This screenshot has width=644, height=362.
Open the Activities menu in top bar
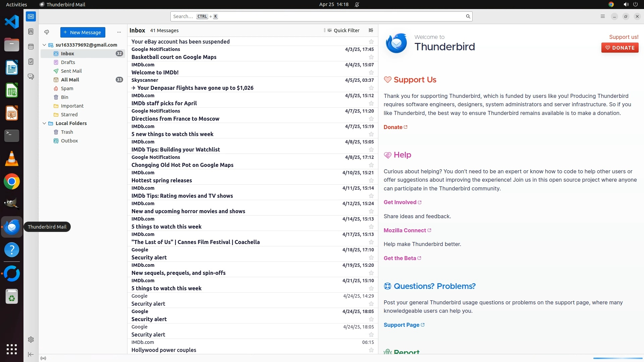click(16, 4)
